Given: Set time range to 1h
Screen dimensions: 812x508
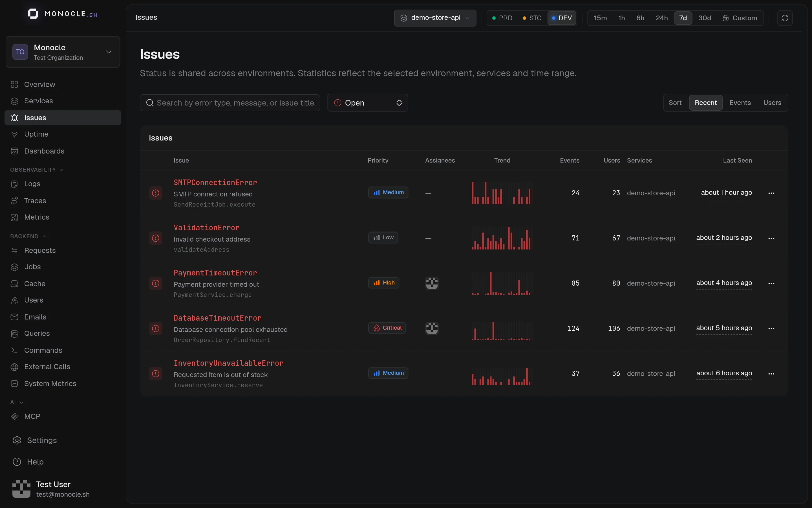Looking at the screenshot, I should pos(621,18).
